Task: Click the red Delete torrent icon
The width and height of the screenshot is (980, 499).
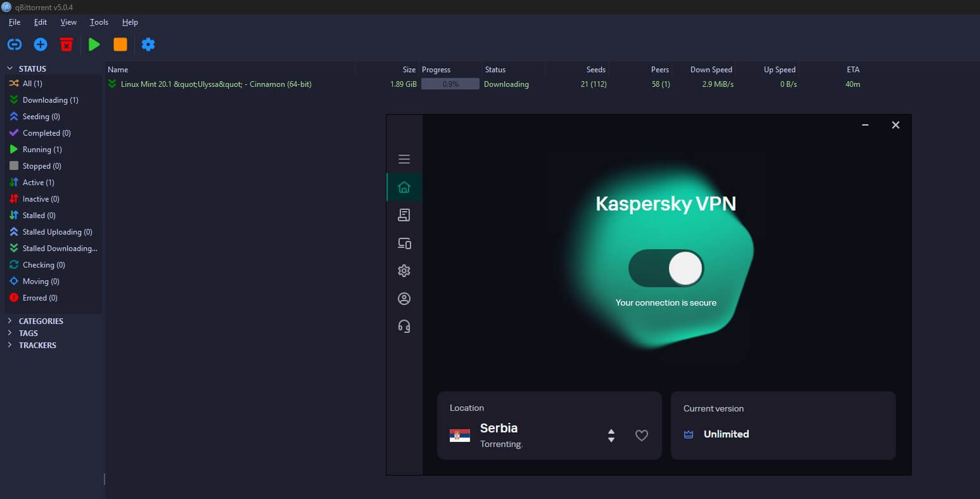Action: click(x=67, y=44)
